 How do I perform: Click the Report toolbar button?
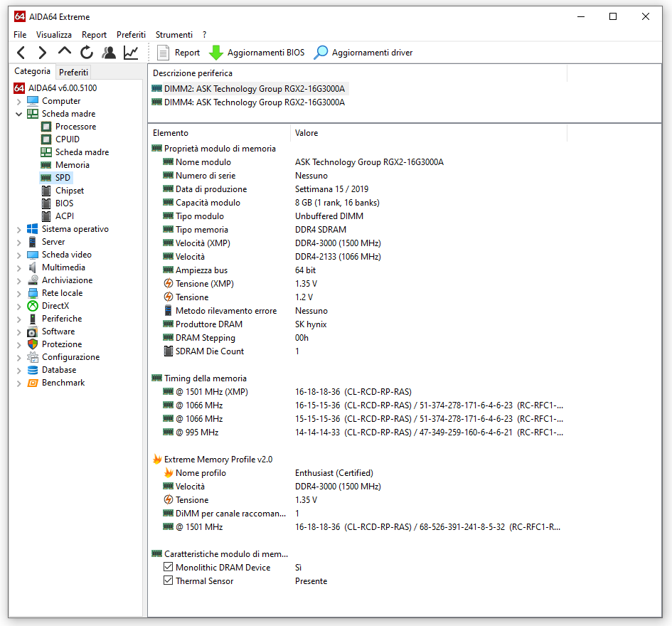point(178,53)
